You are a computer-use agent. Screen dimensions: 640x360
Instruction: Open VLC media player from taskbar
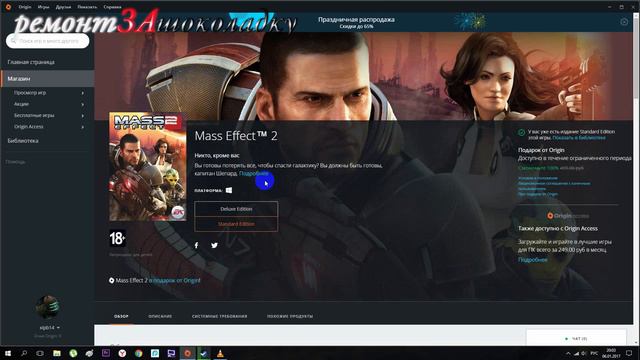point(220,353)
